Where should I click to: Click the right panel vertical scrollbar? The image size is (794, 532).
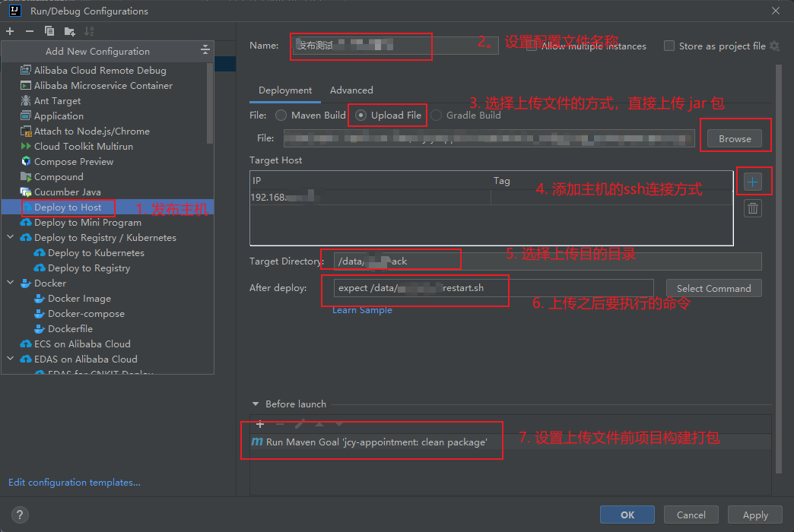tap(779, 268)
